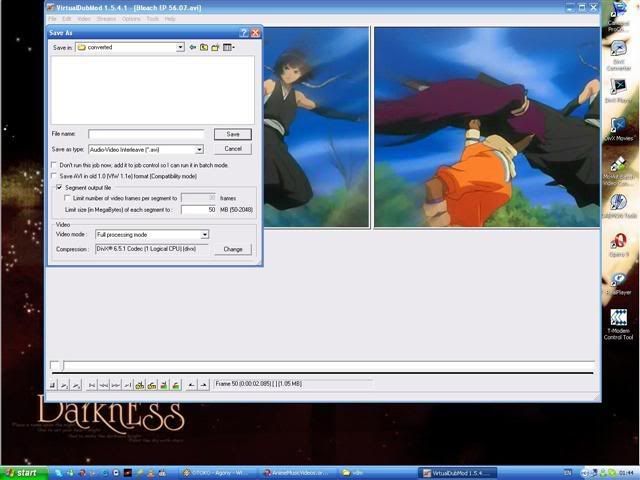Open the Options menu

pyautogui.click(x=131, y=19)
